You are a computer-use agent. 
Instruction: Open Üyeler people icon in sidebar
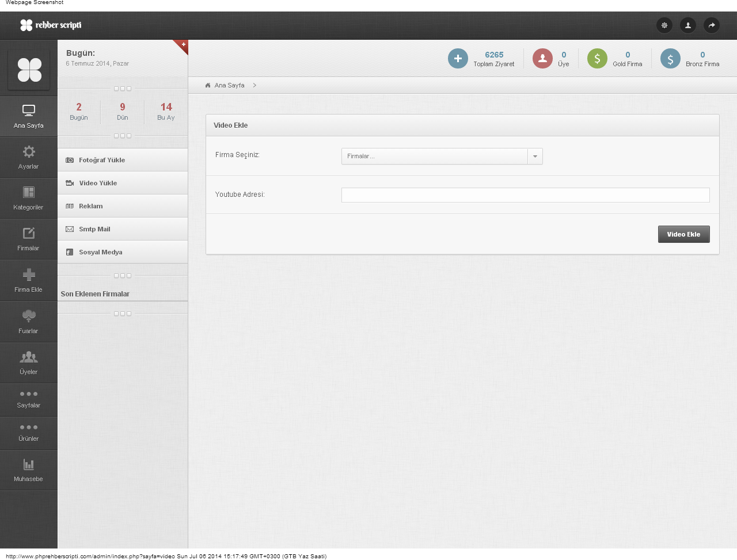coord(29,357)
